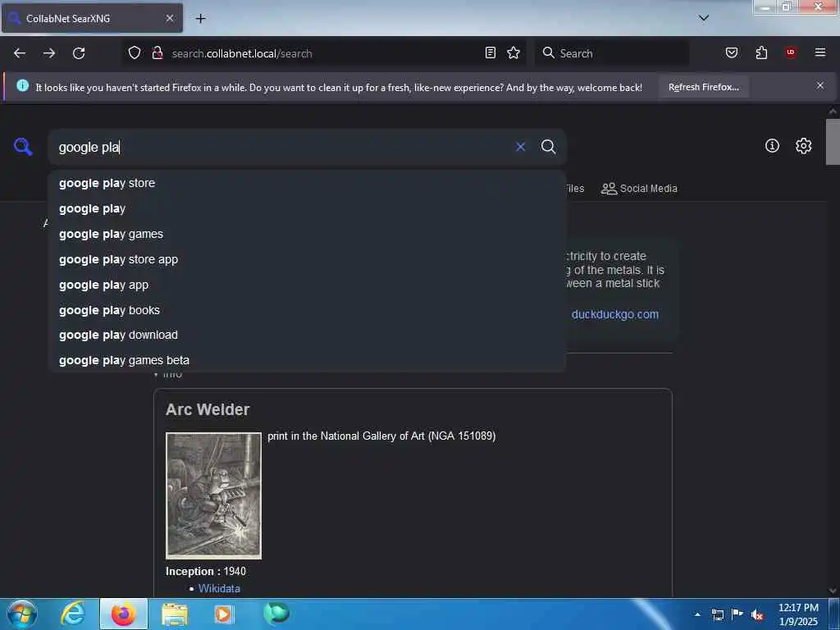Click the Arc Welder heading
Viewport: 840px width, 630px height.
(x=208, y=410)
